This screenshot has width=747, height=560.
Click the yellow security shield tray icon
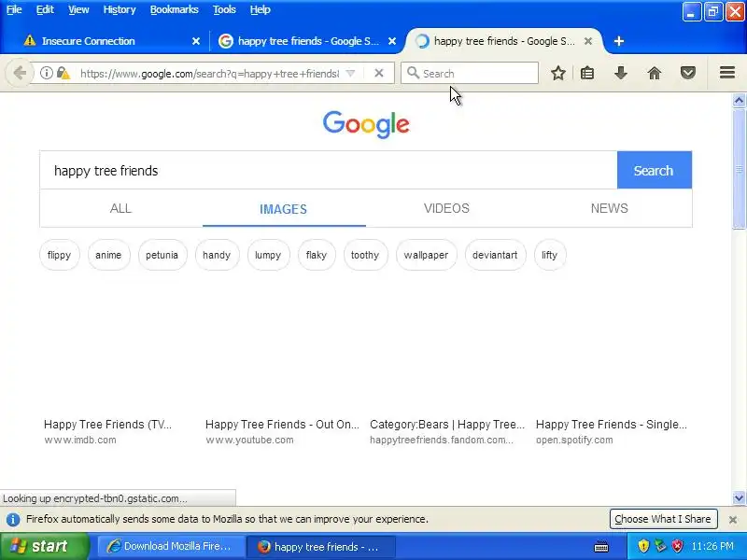[643, 546]
